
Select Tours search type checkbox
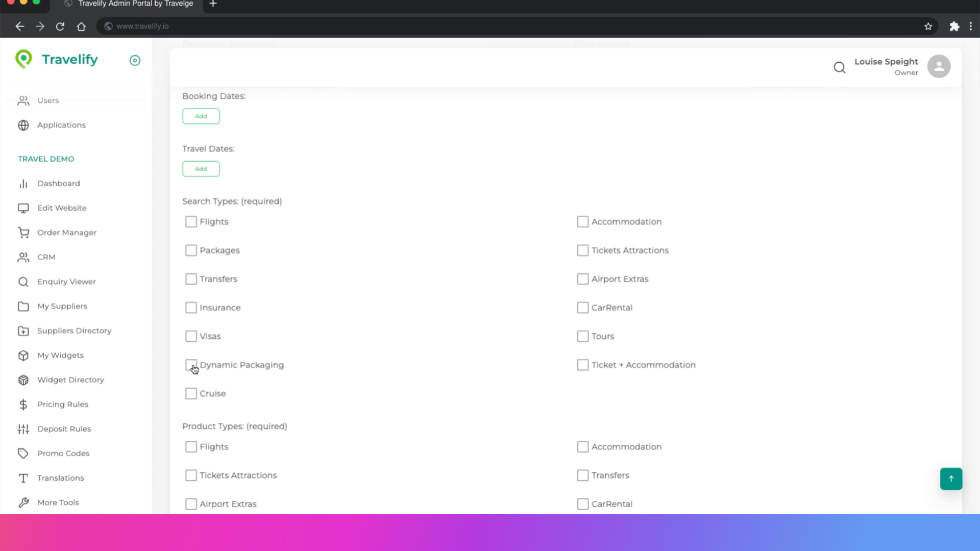click(582, 336)
